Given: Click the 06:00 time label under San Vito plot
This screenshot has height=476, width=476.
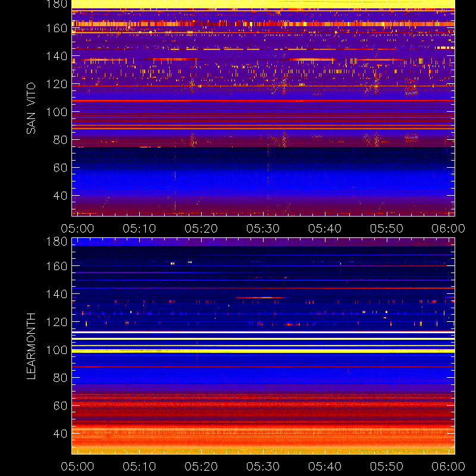Looking at the screenshot, I should pos(449,228).
